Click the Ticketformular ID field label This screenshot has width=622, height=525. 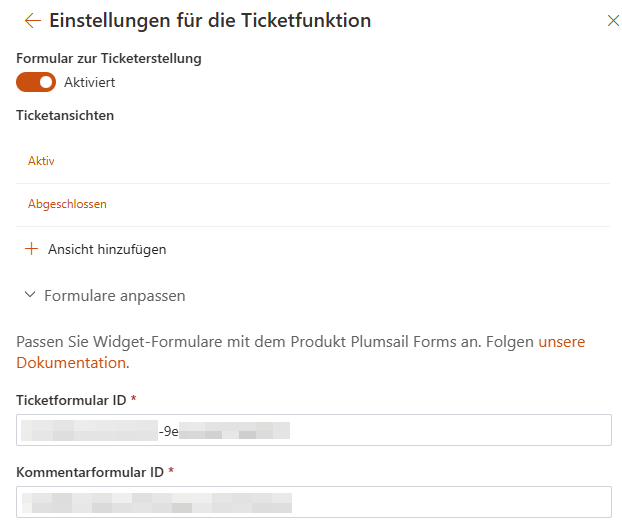[71, 400]
